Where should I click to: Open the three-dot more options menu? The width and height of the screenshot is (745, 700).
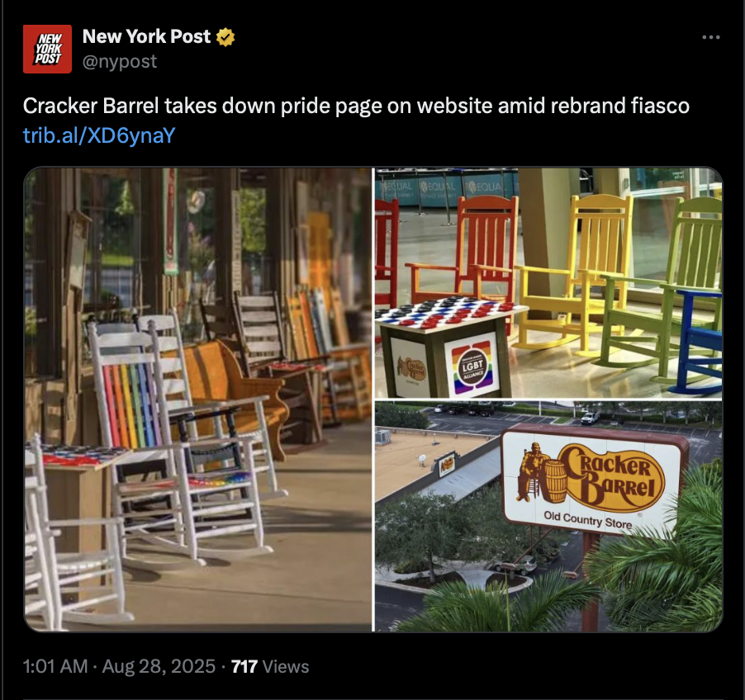coord(711,37)
